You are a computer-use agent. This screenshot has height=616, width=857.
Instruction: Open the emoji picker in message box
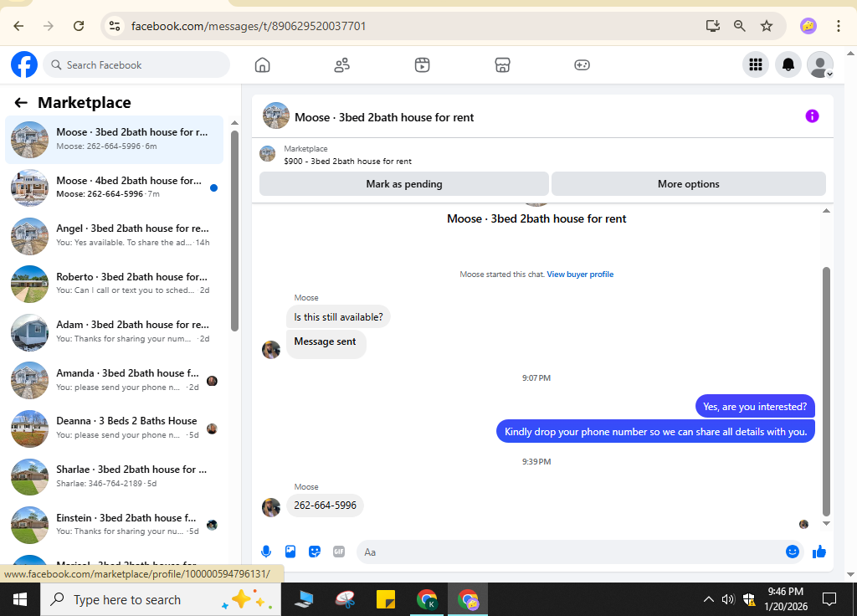[x=793, y=552]
